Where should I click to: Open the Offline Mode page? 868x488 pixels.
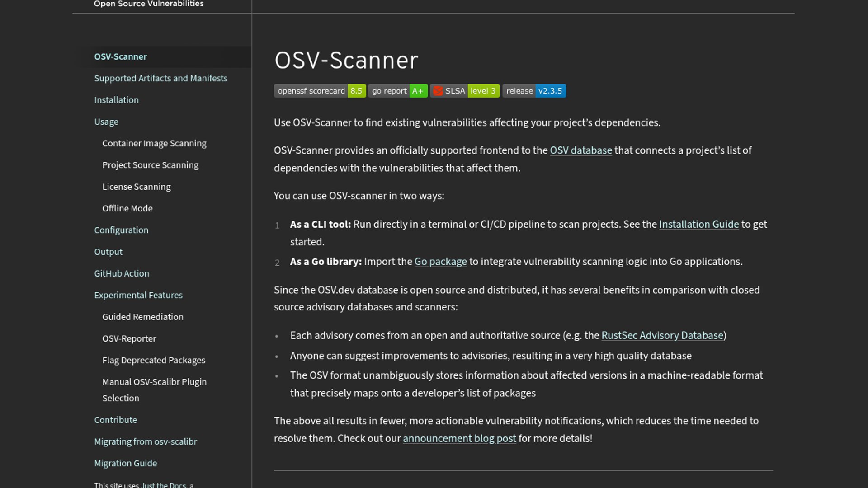pyautogui.click(x=127, y=209)
